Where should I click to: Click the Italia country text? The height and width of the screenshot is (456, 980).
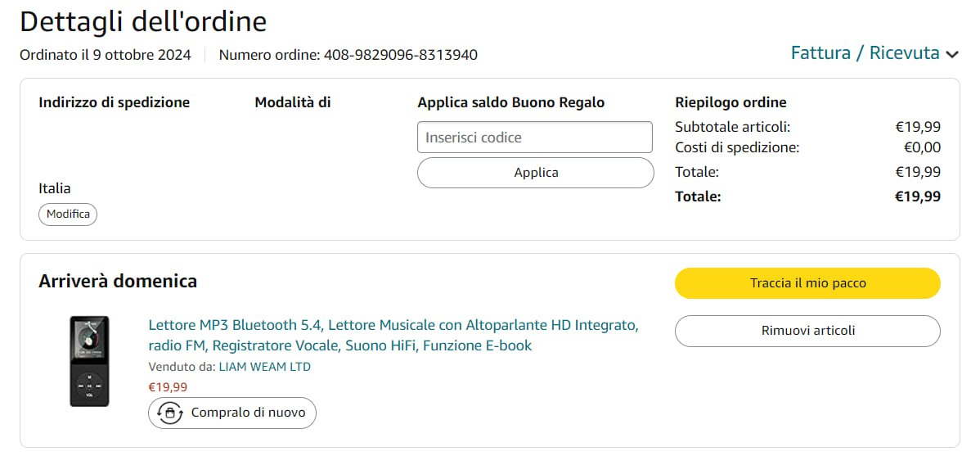55,188
